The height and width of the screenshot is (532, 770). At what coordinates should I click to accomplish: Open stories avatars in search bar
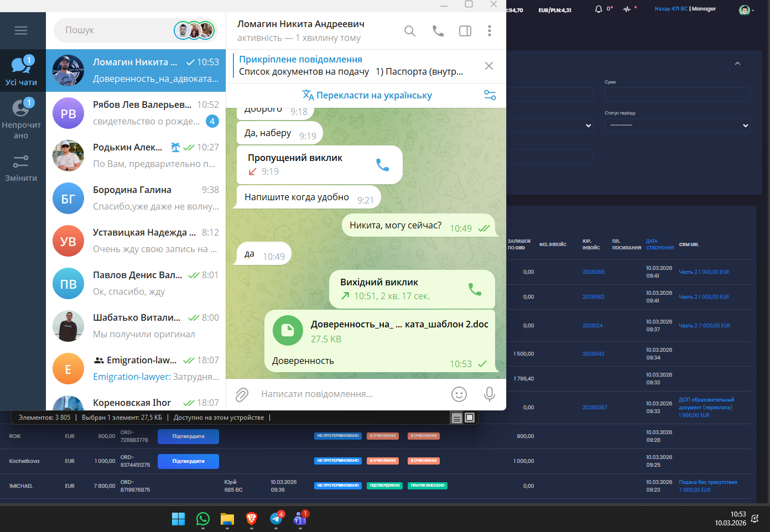194,30
